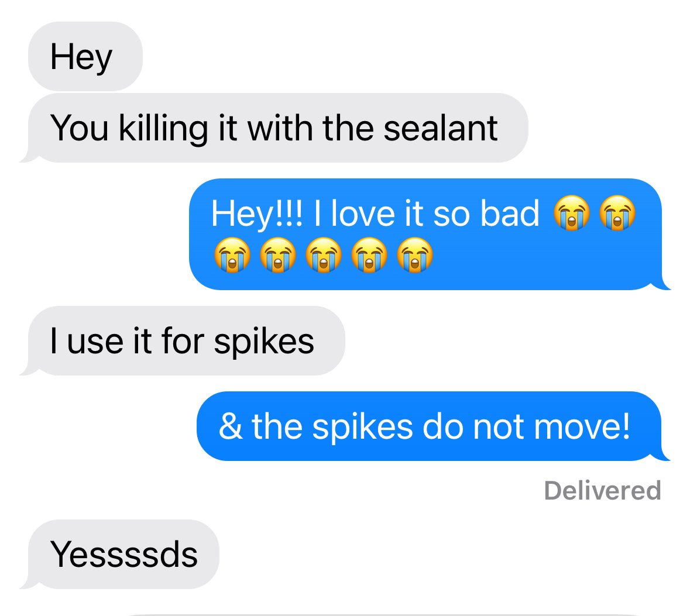
Task: Tap the "You killing it with the sealant" message
Action: tap(274, 128)
